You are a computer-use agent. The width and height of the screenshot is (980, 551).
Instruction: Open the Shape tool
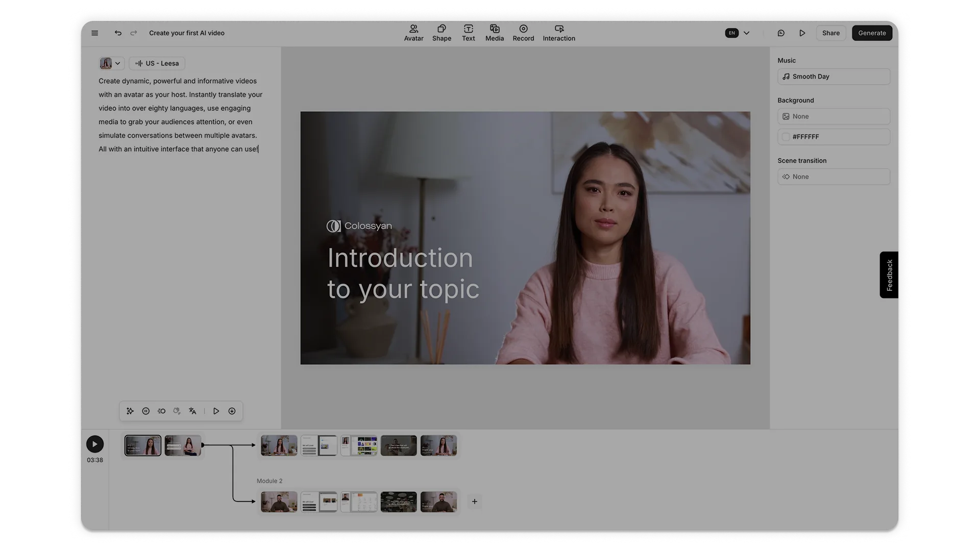click(442, 33)
